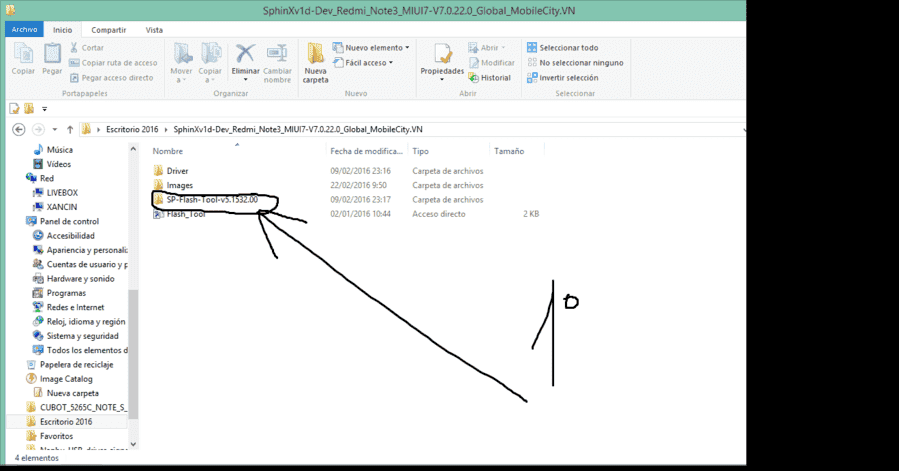Click the SphinXv1d folder breadcrumb in address bar

(x=298, y=130)
